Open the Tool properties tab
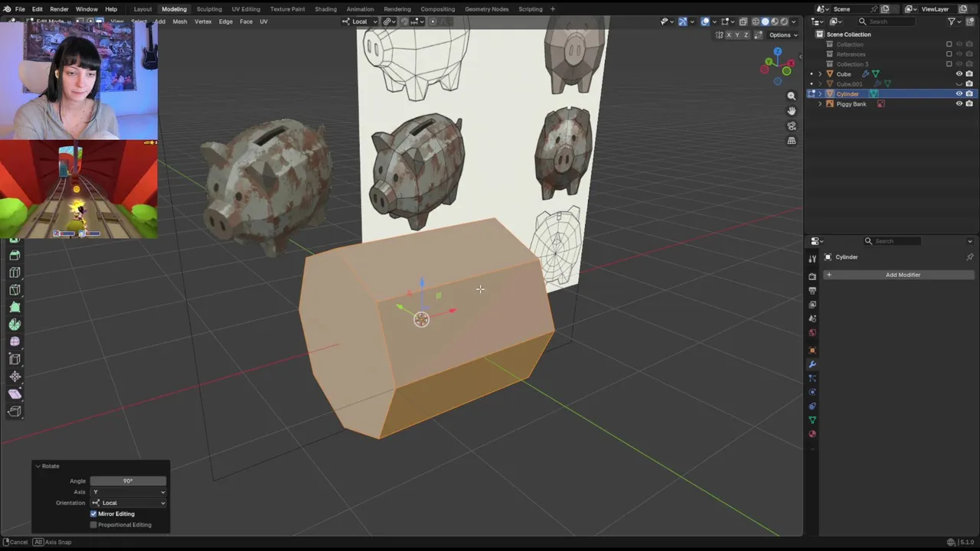Image resolution: width=980 pixels, height=551 pixels. [812, 259]
